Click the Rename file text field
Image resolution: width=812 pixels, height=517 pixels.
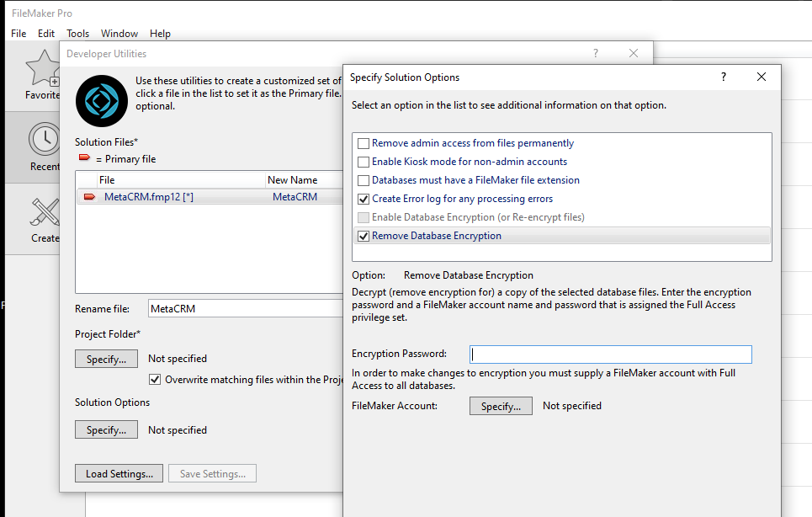tap(244, 309)
